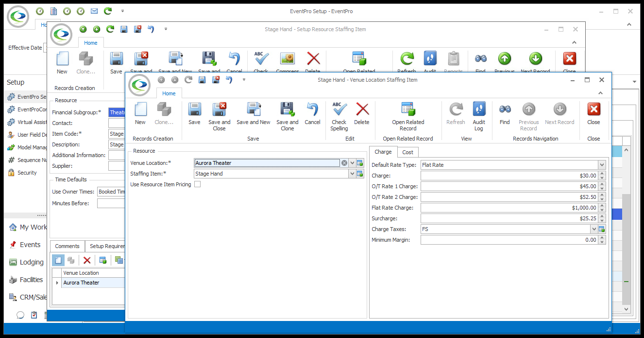Click Surcharge stepper down arrow
Viewport: 644px width, 338px height.
coord(602,220)
